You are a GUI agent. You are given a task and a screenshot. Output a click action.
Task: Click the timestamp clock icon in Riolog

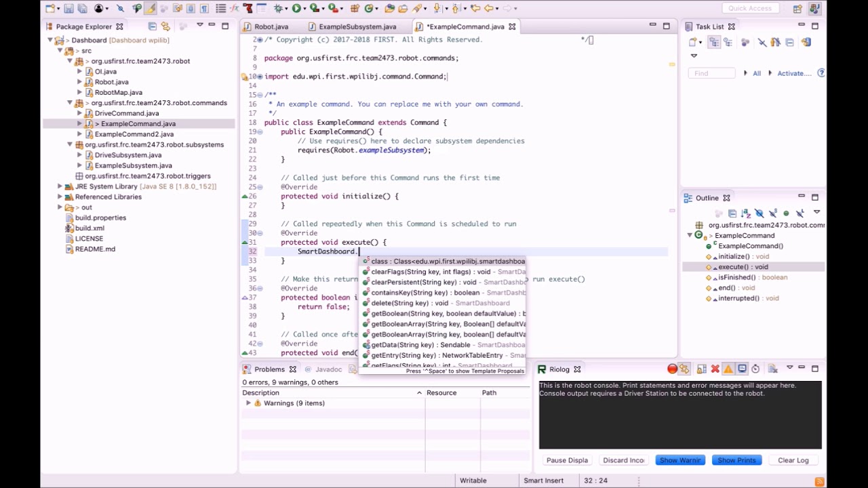[x=755, y=369]
